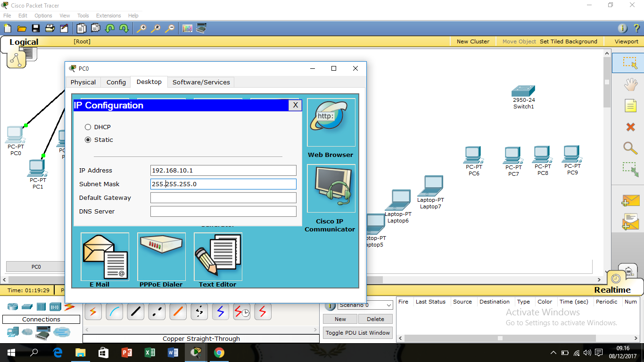Click the New Cluster button

(473, 41)
